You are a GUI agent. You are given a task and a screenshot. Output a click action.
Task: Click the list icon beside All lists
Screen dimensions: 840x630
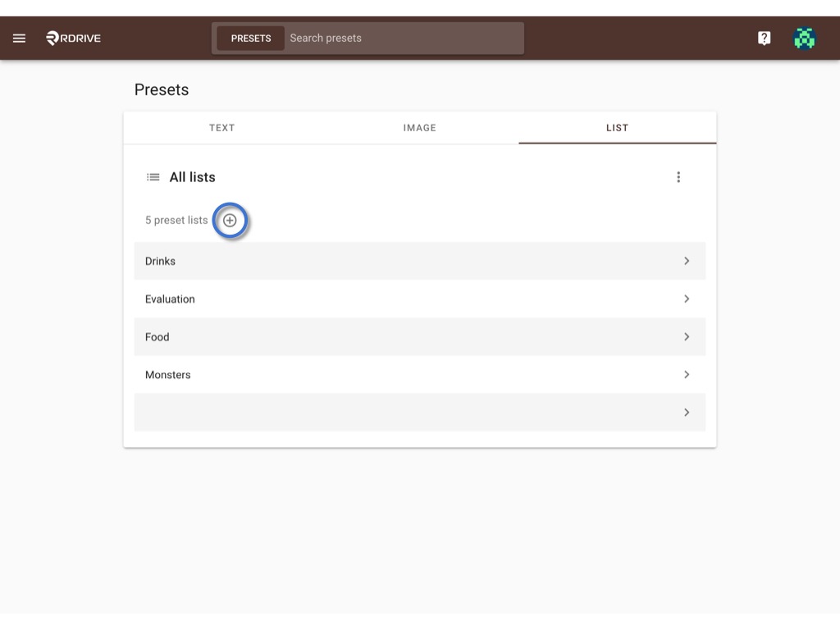153,177
